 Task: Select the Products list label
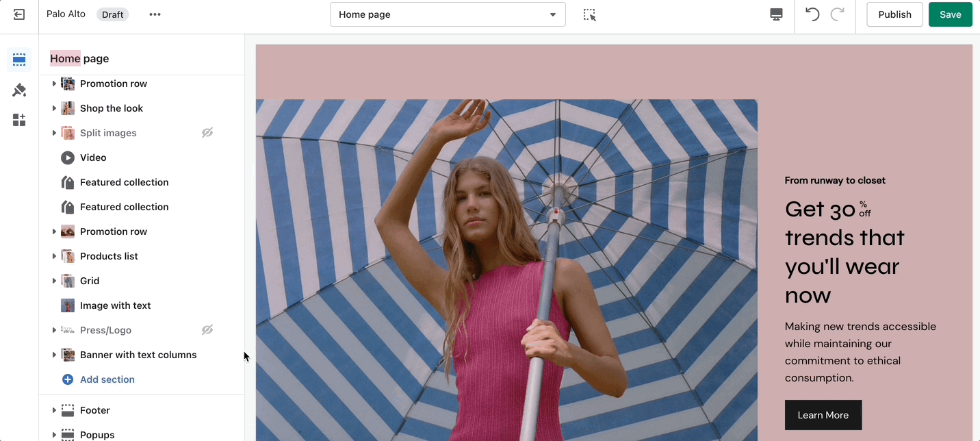click(x=109, y=256)
